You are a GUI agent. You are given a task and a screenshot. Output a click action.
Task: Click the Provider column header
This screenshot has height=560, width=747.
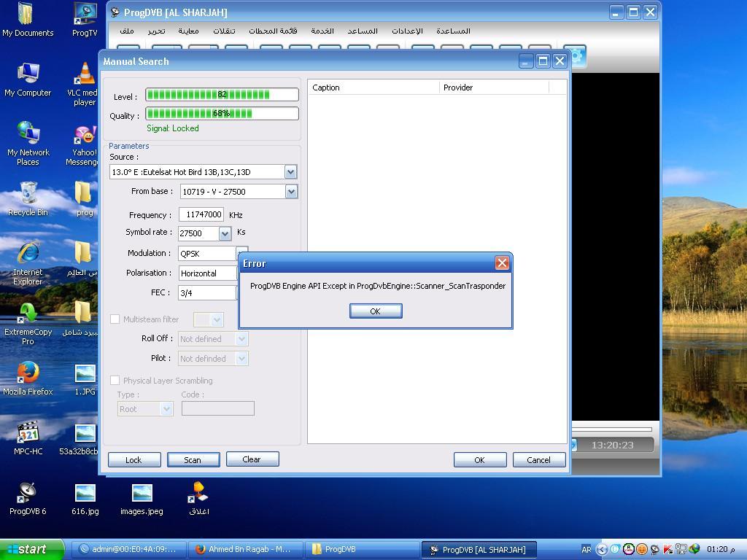point(494,87)
